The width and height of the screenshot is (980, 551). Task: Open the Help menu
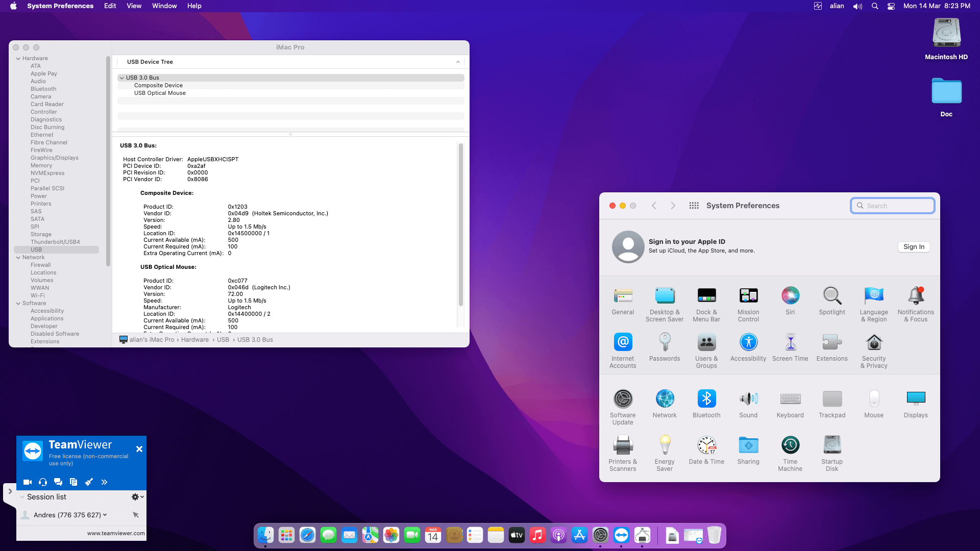(x=194, y=6)
